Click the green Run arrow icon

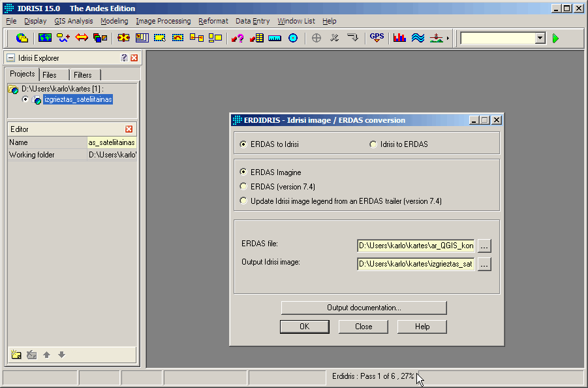pyautogui.click(x=556, y=39)
